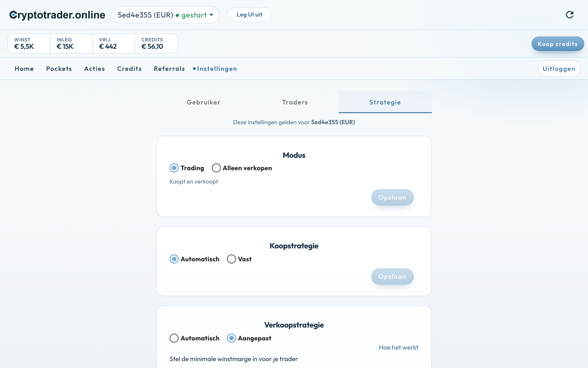
Task: Click the VRIJ € 442 stat
Action: 113,43
